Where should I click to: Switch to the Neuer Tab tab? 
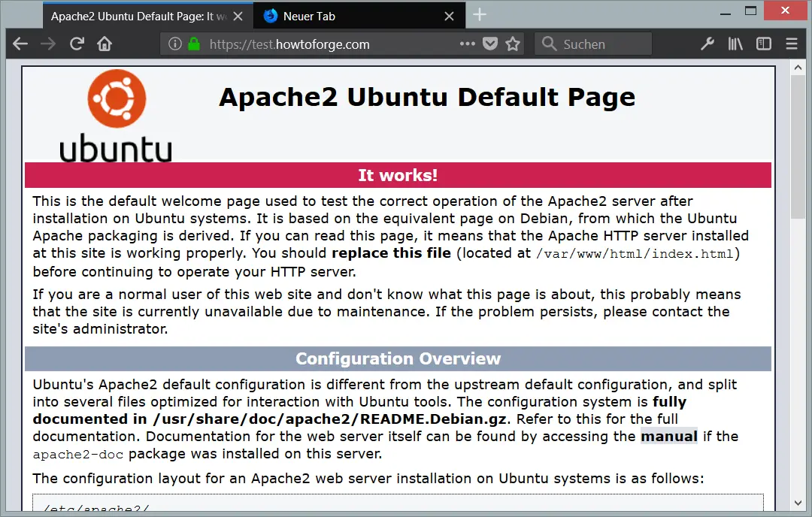coord(359,16)
